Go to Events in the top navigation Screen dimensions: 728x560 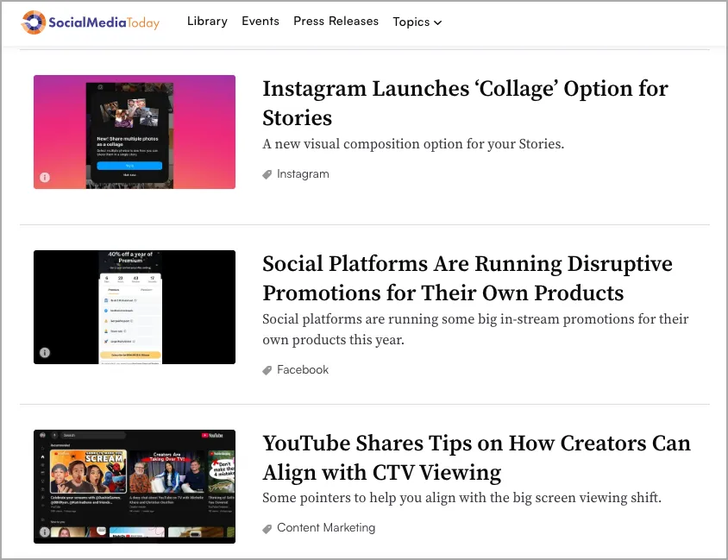(x=260, y=22)
